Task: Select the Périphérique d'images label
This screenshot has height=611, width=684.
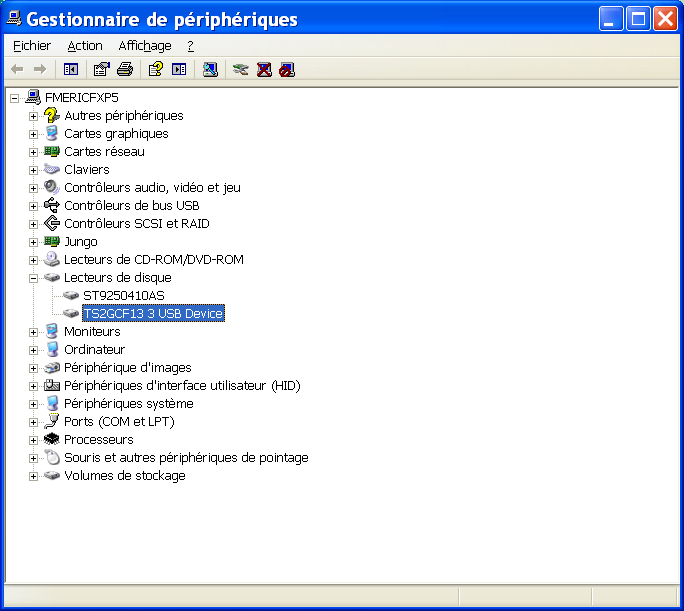Action: point(127,368)
